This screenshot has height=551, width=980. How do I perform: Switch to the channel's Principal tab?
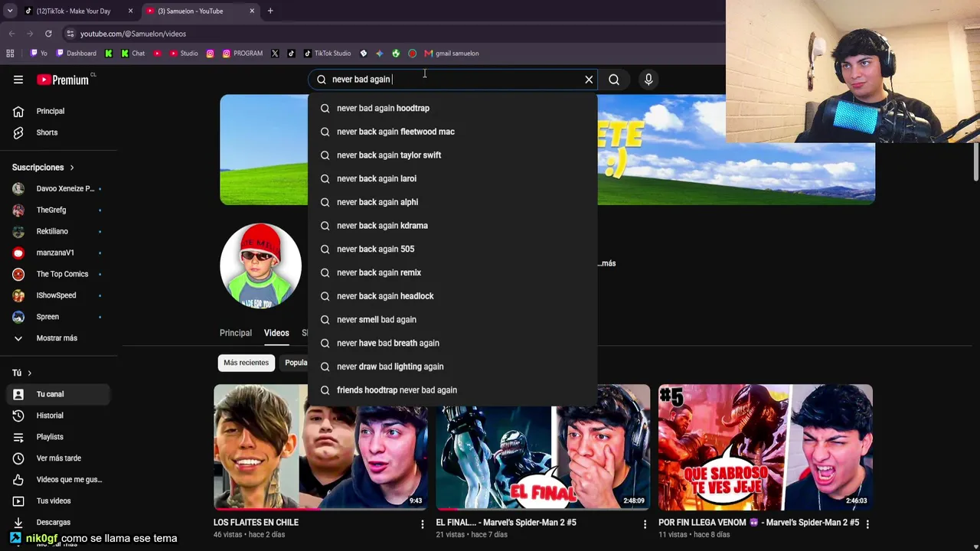tap(236, 333)
